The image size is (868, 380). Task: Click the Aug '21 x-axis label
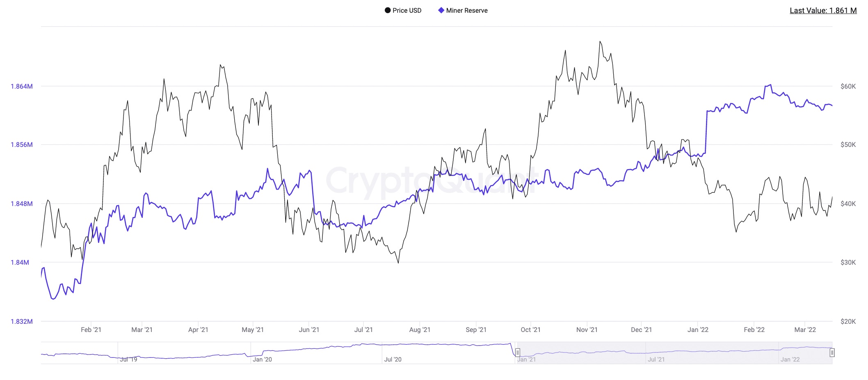[420, 330]
